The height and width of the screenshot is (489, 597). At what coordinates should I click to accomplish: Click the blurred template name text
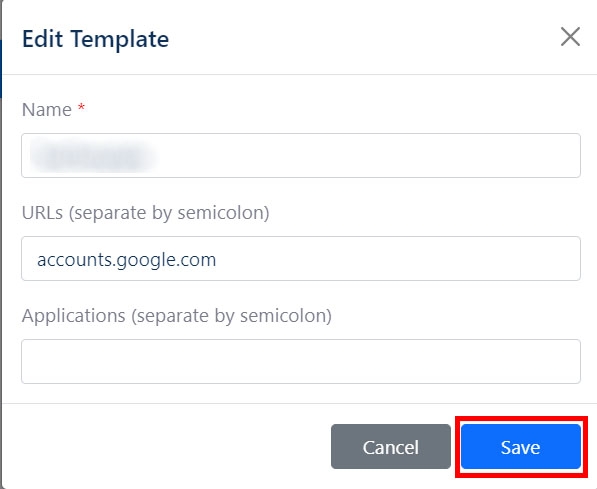[92, 156]
